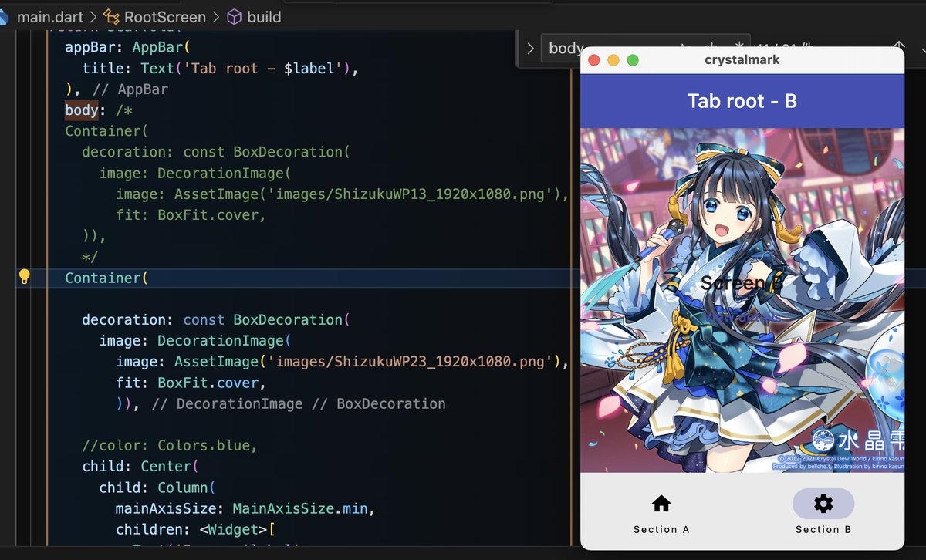Click the View details link in the app

[742, 316]
